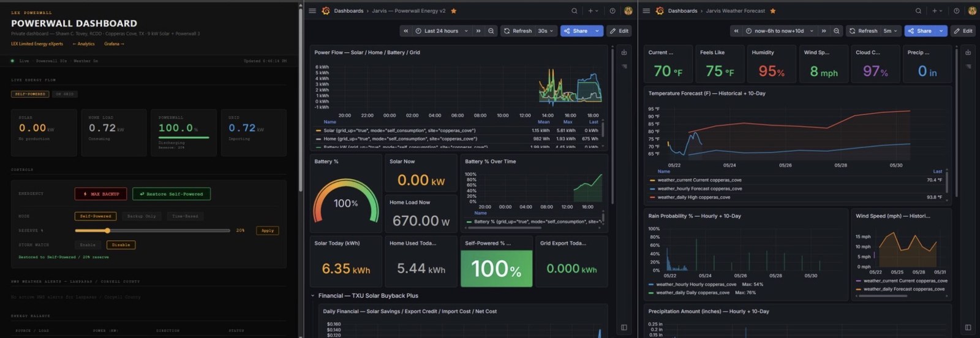Click the Battery % gauge panel
The image size is (980, 338).
coord(345,193)
